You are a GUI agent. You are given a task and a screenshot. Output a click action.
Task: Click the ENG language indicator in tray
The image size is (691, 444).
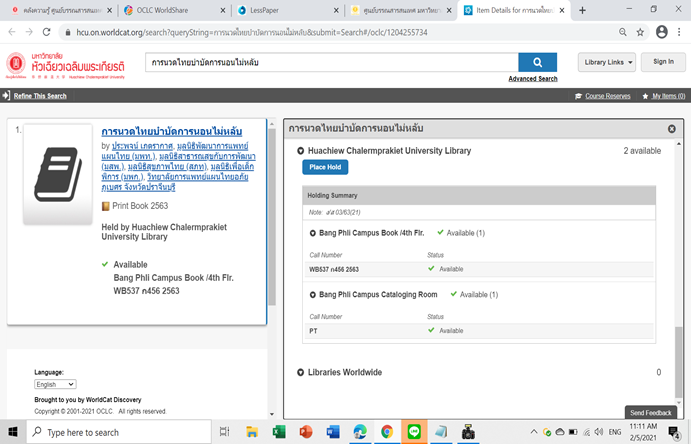615,432
